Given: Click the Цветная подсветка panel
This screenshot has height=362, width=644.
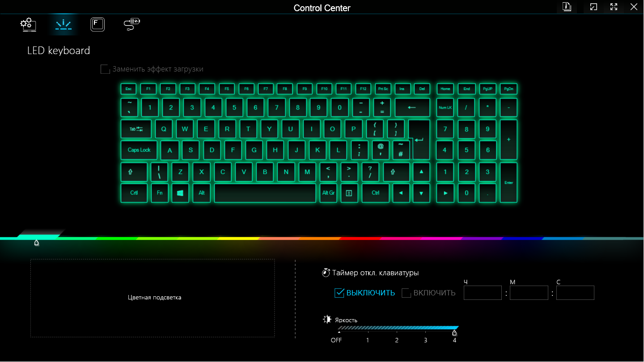Looking at the screenshot, I should pyautogui.click(x=153, y=298).
